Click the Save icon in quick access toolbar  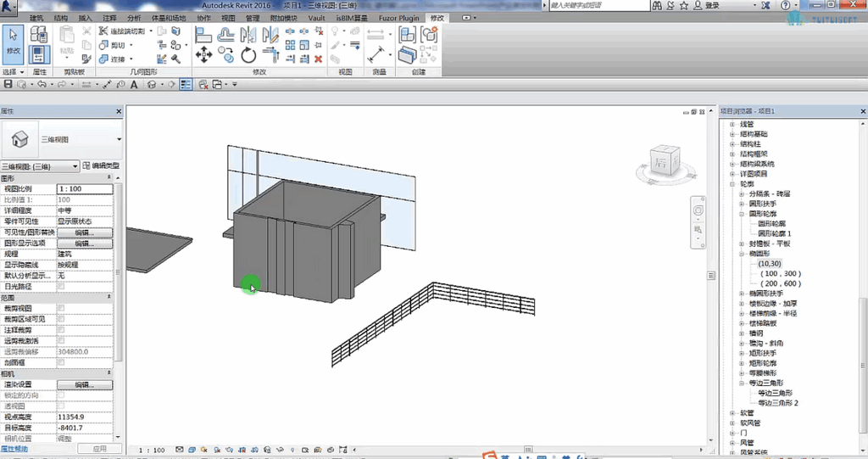coord(8,84)
